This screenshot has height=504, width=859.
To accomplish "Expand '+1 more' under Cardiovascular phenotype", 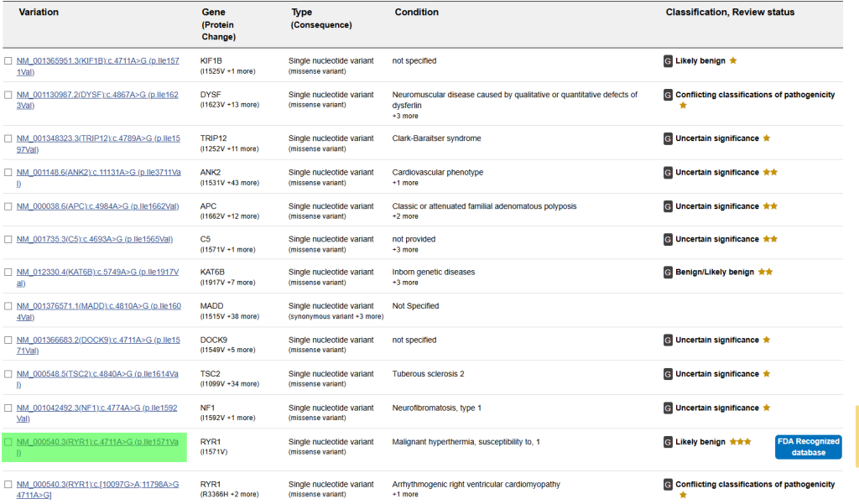I will 405,183.
